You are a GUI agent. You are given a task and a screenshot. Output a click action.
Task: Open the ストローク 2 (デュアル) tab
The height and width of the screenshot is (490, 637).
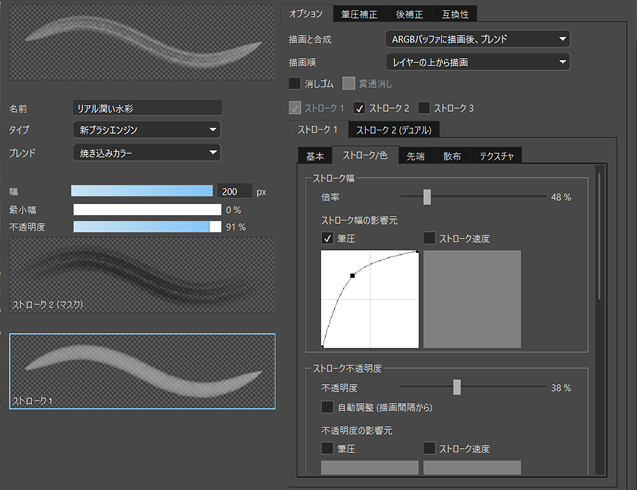click(x=394, y=130)
